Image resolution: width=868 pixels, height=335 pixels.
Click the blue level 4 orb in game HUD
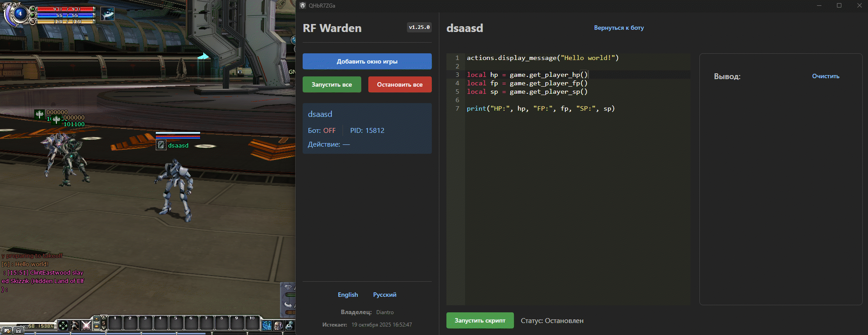coord(20,14)
